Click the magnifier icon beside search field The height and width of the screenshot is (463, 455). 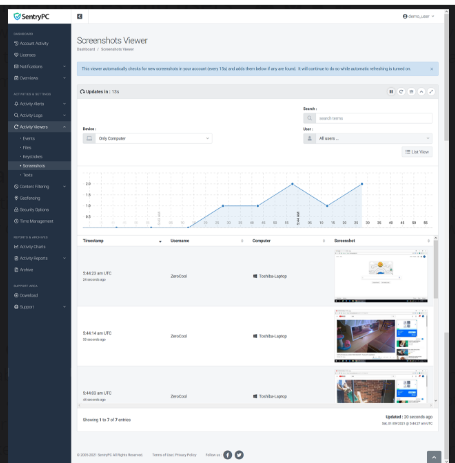click(x=309, y=118)
